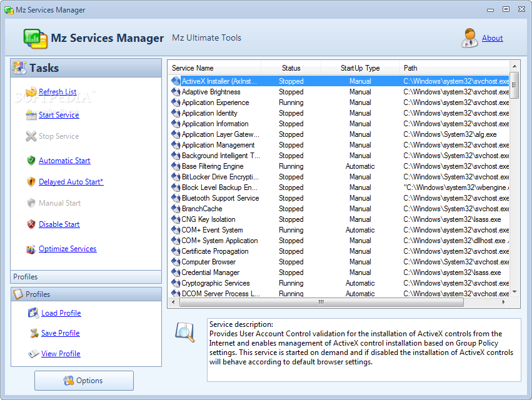
Task: Click the Tasks panel header icon
Action: [19, 67]
